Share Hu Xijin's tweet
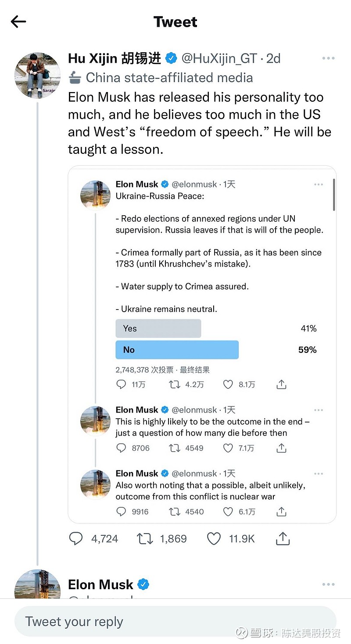The image size is (351, 644). pos(283,539)
